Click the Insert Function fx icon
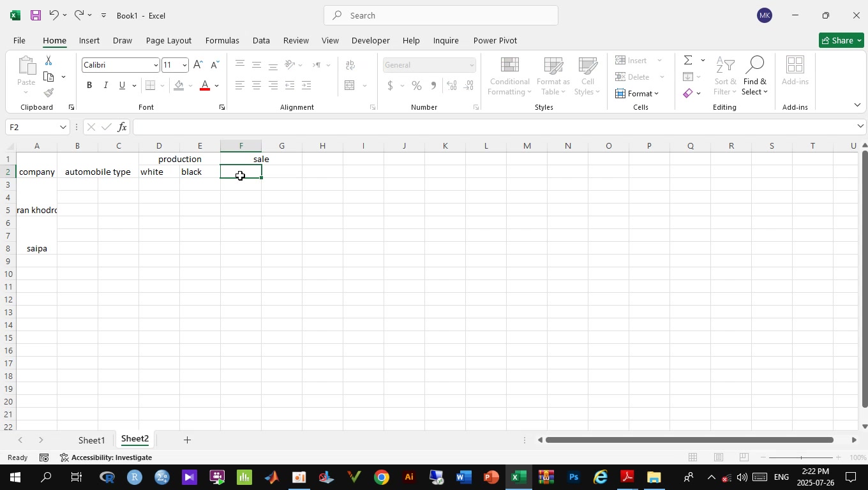This screenshot has width=868, height=490. coord(122,127)
